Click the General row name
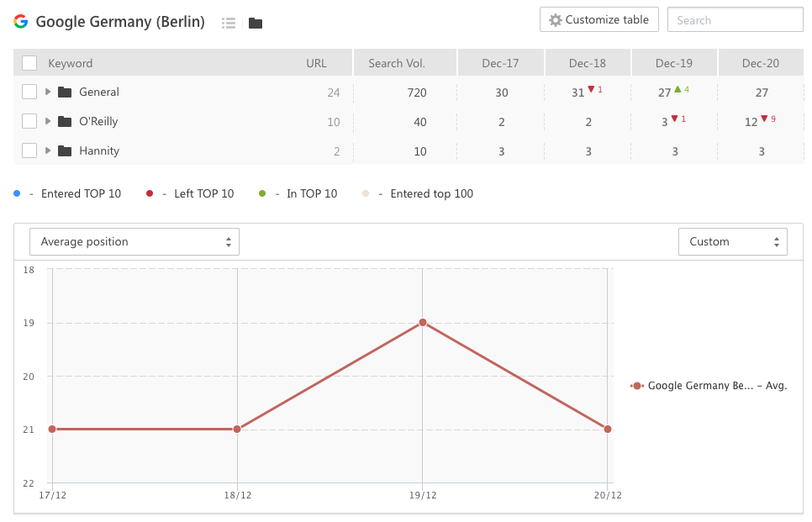 pos(99,92)
